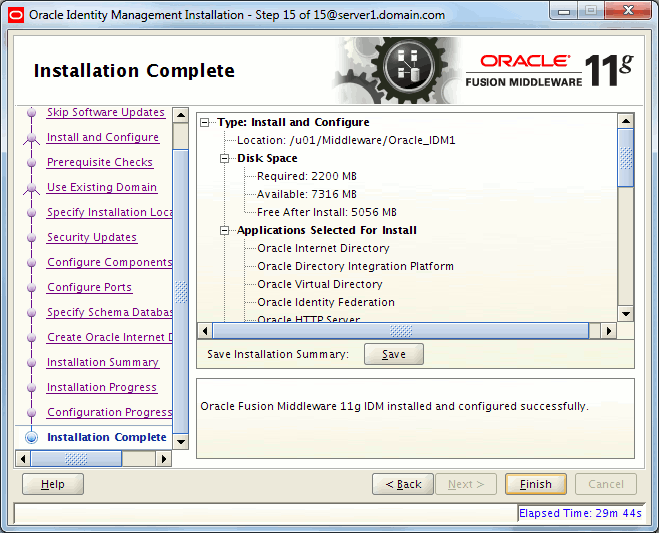Click the Elapsed Time: 29m 44s status text
659x533 pixels.
580,513
